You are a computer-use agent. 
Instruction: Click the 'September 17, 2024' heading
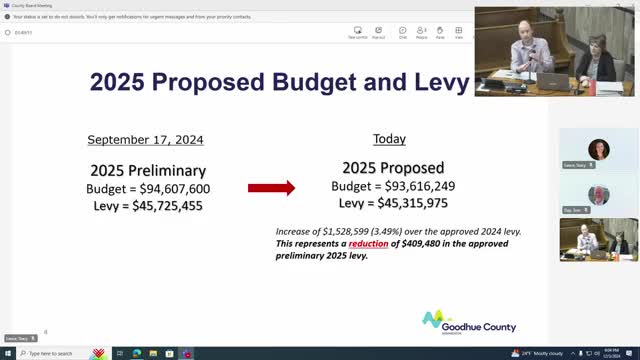(145, 140)
